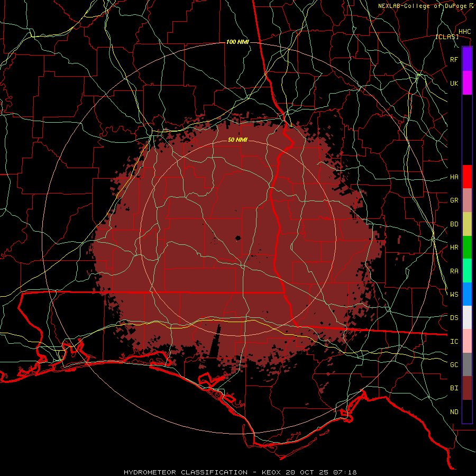Click the mint RA legend swatch
This screenshot has width=476, height=476.
[467, 271]
